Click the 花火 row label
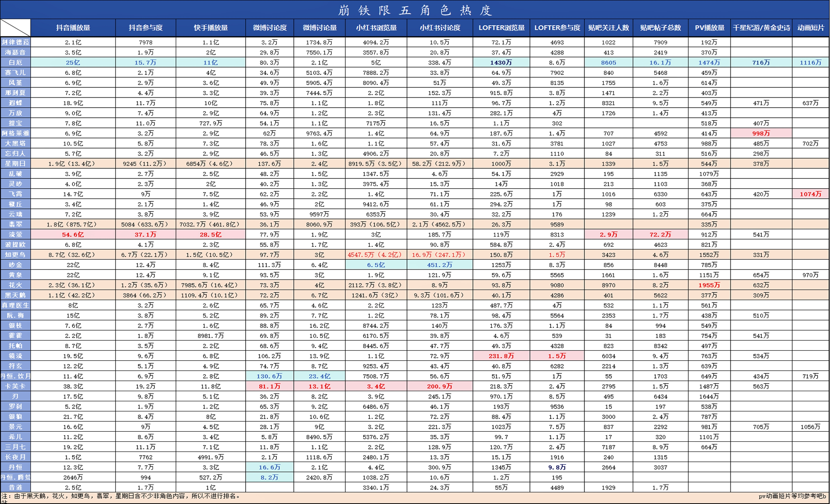Image resolution: width=830 pixels, height=504 pixels. (x=15, y=285)
